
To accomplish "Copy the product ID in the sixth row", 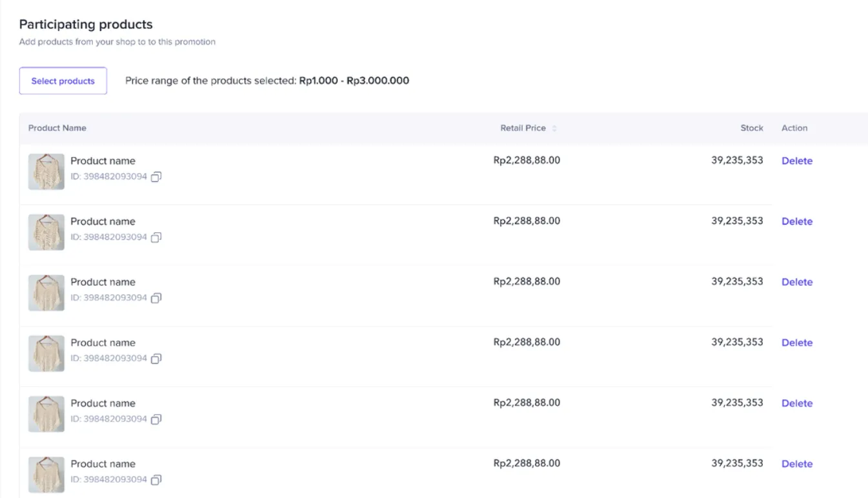I will click(x=156, y=480).
